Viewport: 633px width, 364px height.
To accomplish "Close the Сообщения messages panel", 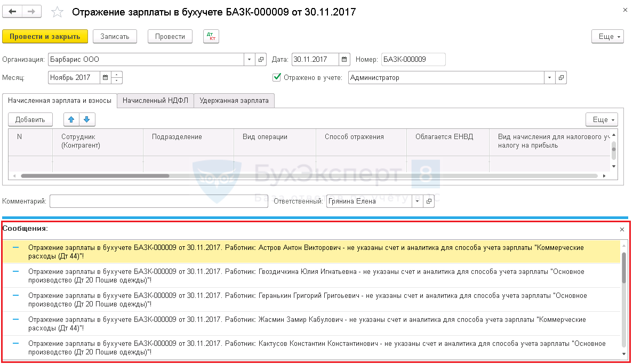I will [x=622, y=229].
